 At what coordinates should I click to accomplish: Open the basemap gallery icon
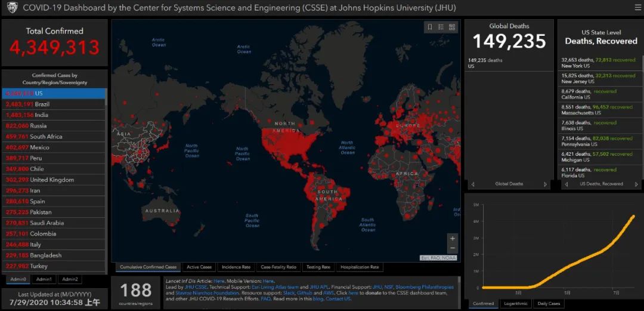click(x=452, y=27)
